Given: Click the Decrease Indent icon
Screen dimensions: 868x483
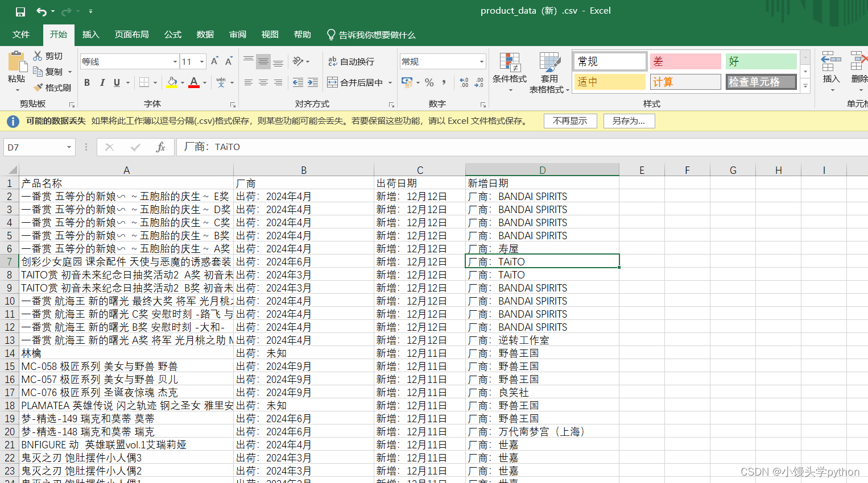Looking at the screenshot, I should click(298, 82).
